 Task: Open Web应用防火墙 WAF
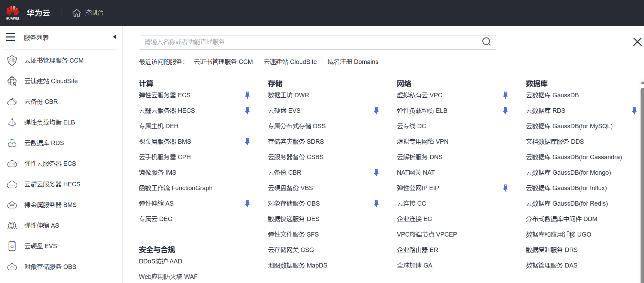point(168,277)
